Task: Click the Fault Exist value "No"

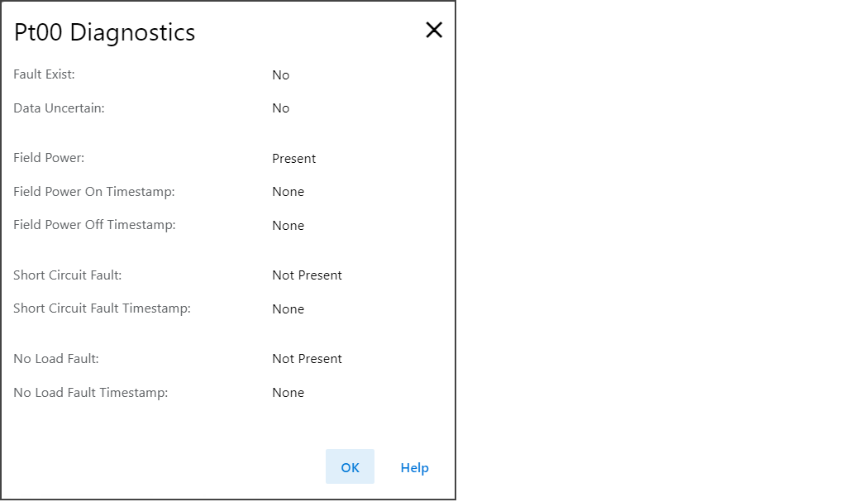Action: (281, 75)
